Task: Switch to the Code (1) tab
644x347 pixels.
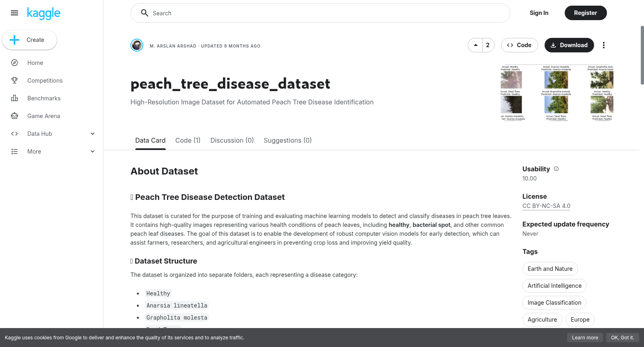Action: [188, 140]
